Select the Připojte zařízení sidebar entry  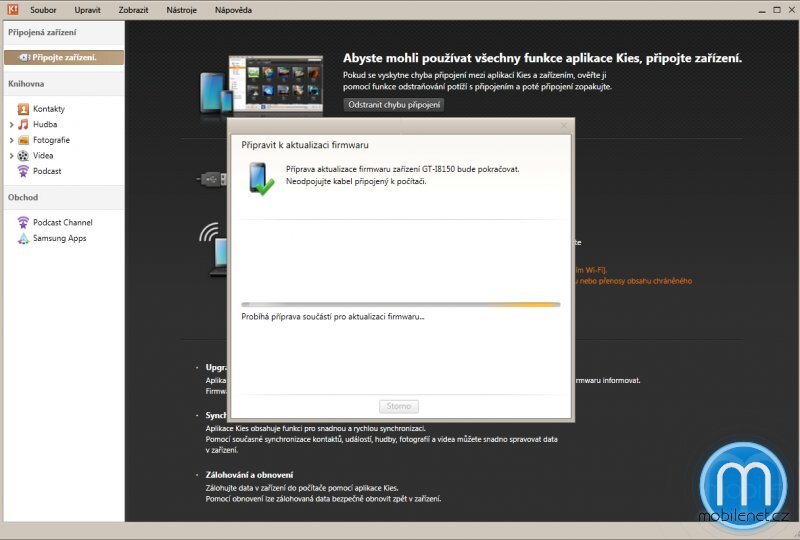click(63, 57)
